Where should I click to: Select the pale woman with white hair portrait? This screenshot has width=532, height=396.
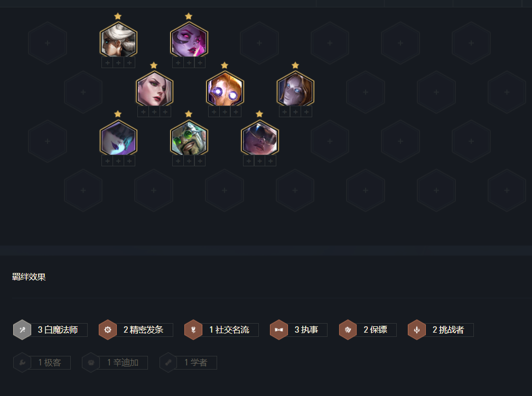click(x=154, y=89)
